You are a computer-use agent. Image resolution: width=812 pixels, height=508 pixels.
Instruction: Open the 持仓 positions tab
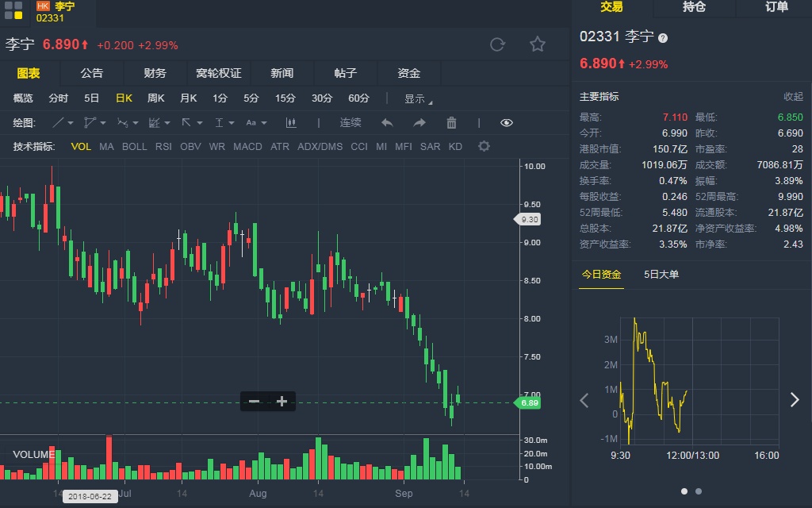(x=694, y=7)
